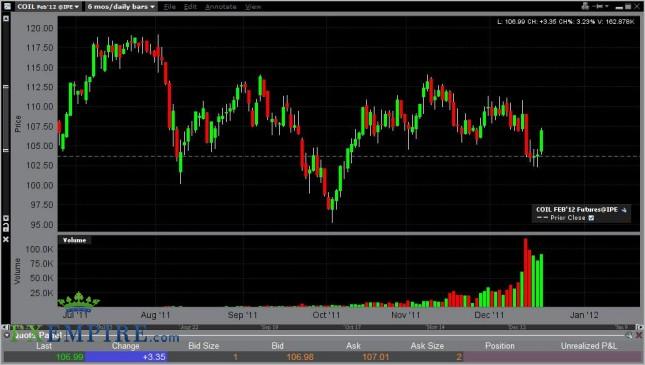Click the lock icon on the left sidebar
645x365 pixels.
click(6, 227)
